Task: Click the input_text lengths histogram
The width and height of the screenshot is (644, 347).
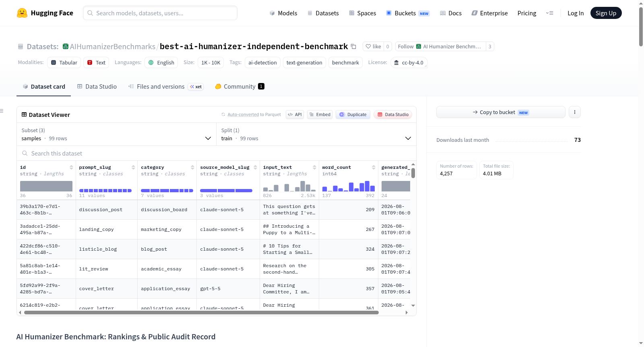Action: [x=289, y=186]
